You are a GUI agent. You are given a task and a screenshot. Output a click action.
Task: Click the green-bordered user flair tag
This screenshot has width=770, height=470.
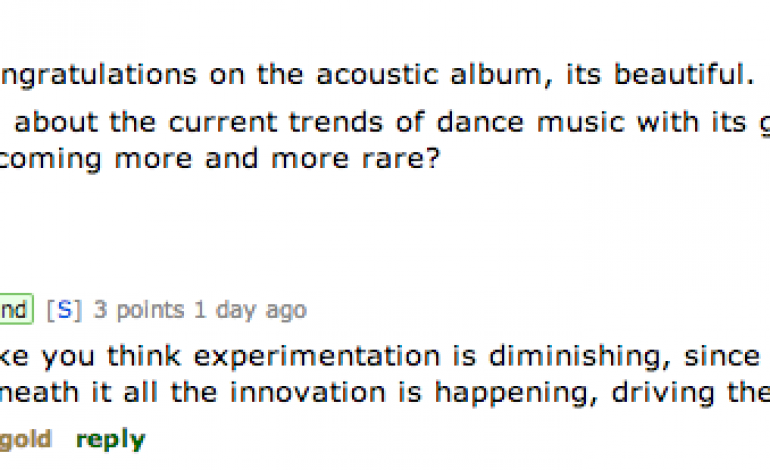(x=14, y=310)
